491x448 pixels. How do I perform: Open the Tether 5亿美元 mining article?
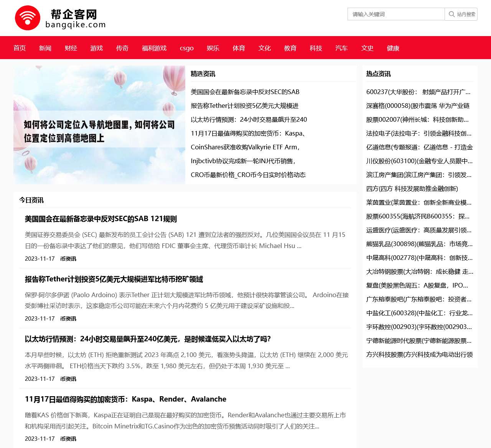114,279
